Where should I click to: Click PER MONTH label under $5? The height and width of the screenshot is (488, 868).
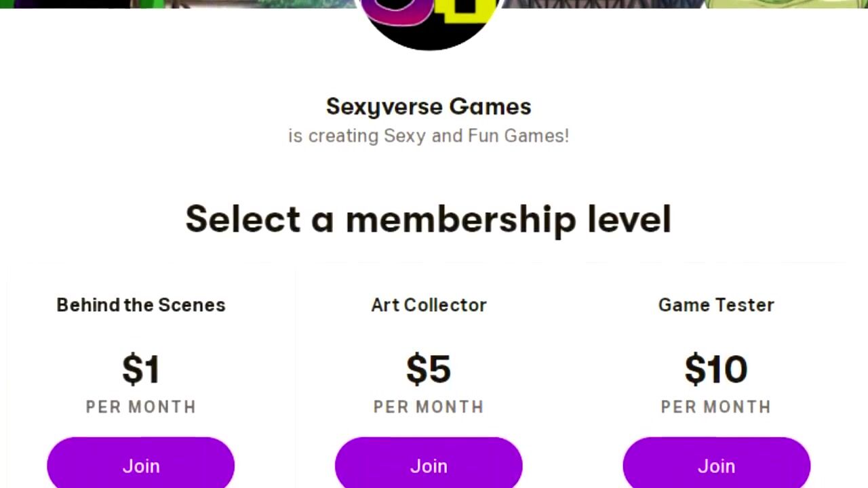pyautogui.click(x=429, y=407)
